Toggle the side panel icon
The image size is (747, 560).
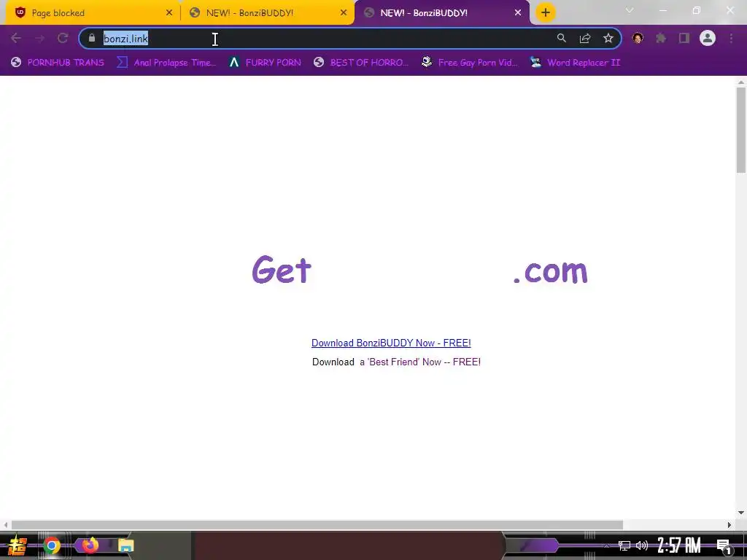[x=684, y=38]
